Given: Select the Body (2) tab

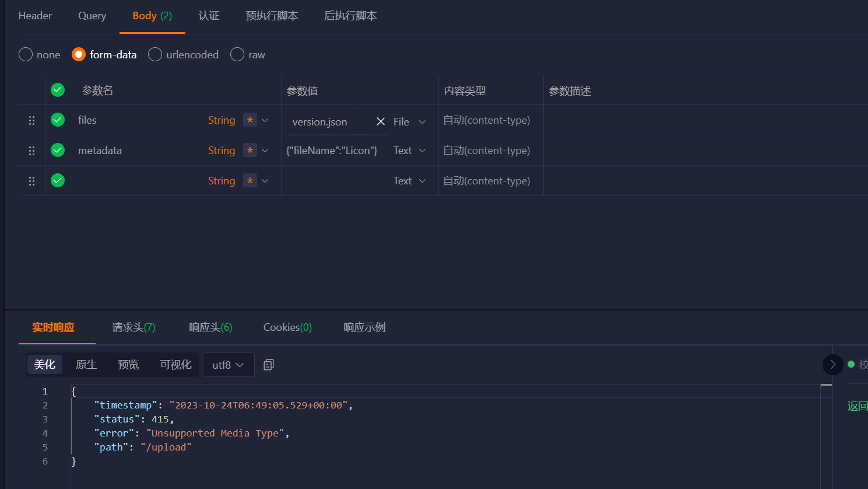Looking at the screenshot, I should 152,16.
